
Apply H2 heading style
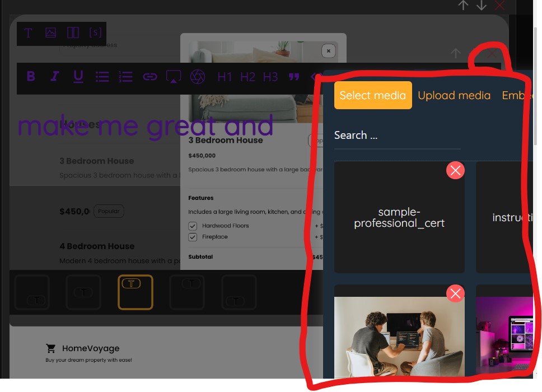(x=247, y=77)
